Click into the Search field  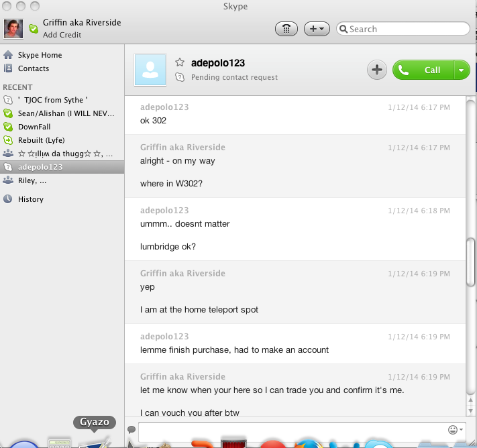tap(403, 29)
